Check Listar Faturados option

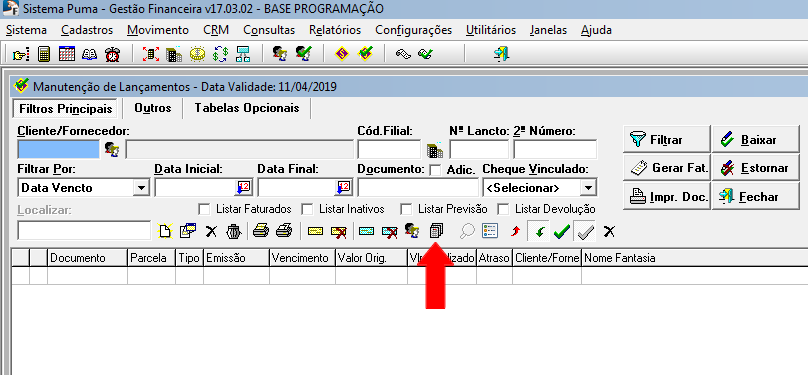coord(204,210)
